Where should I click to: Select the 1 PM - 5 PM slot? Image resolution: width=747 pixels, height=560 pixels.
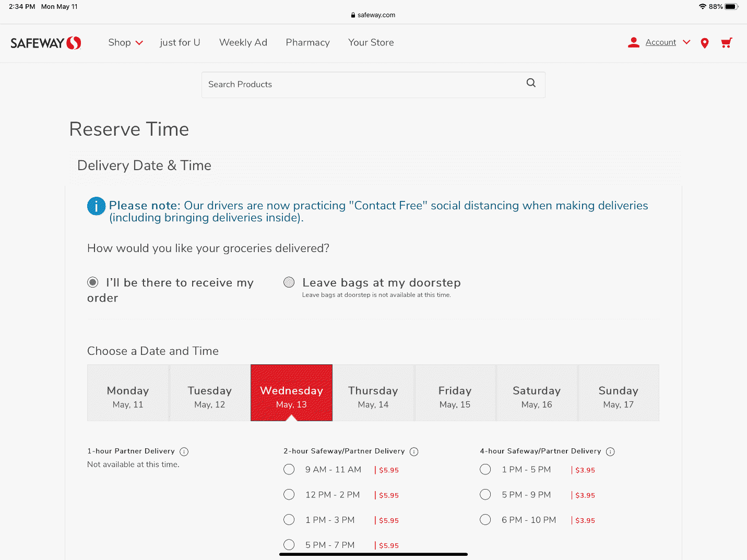coord(485,470)
